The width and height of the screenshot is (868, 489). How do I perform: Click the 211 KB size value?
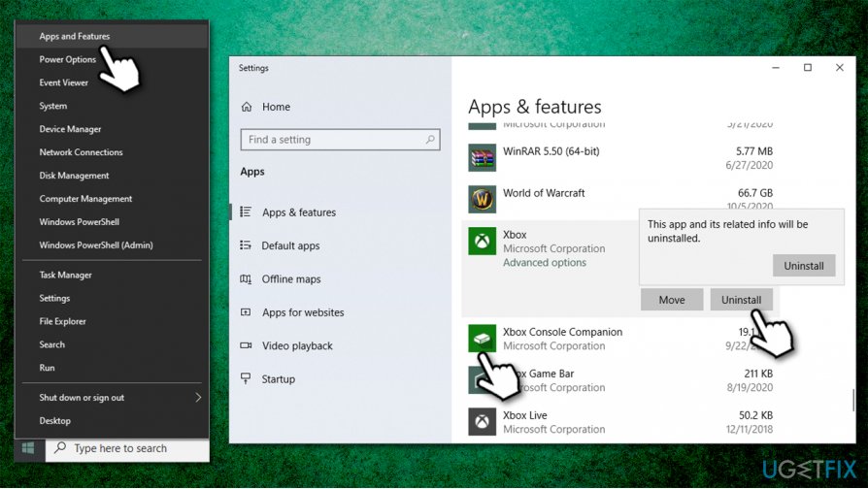click(x=758, y=374)
